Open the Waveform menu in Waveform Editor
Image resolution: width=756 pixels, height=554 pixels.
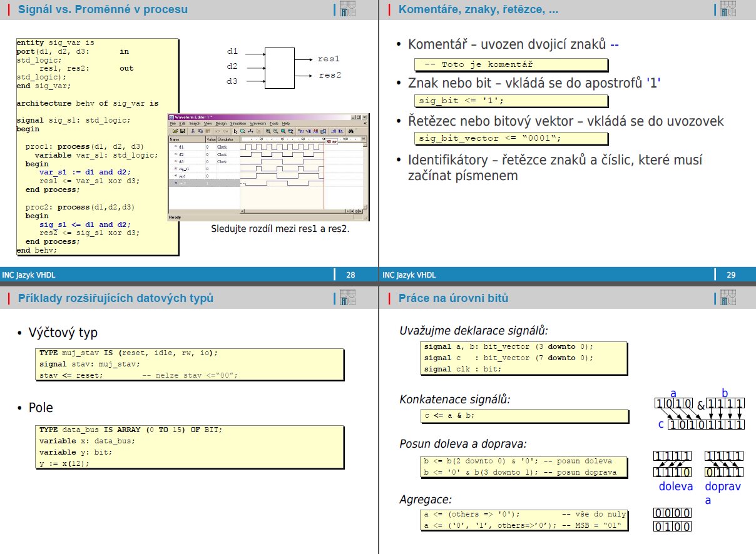point(258,124)
